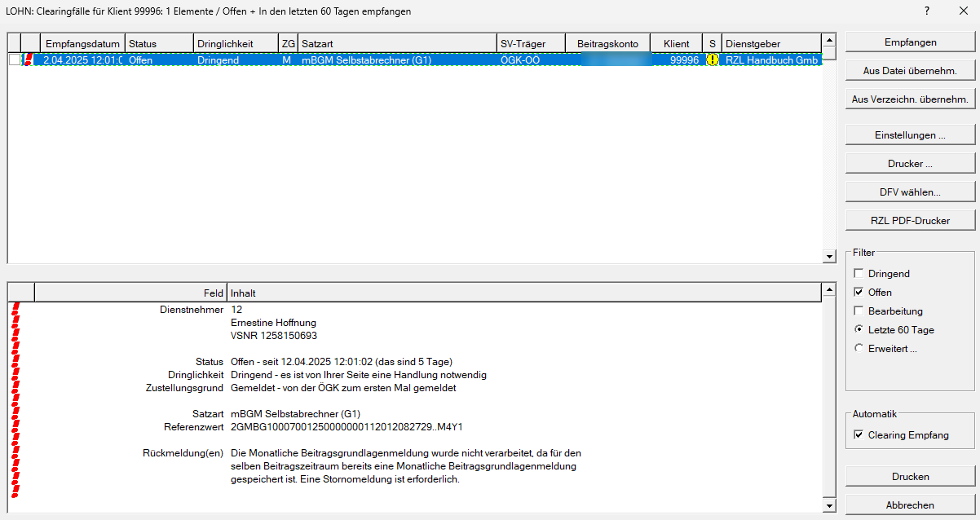The image size is (980, 520).
Task: Click the help question mark in the title bar
Action: coord(926,11)
